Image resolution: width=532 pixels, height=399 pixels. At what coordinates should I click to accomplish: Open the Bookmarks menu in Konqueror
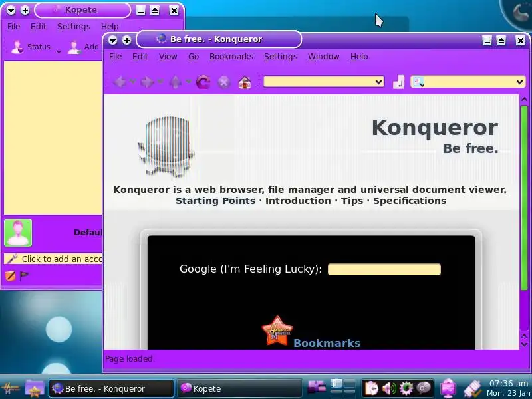coord(231,57)
